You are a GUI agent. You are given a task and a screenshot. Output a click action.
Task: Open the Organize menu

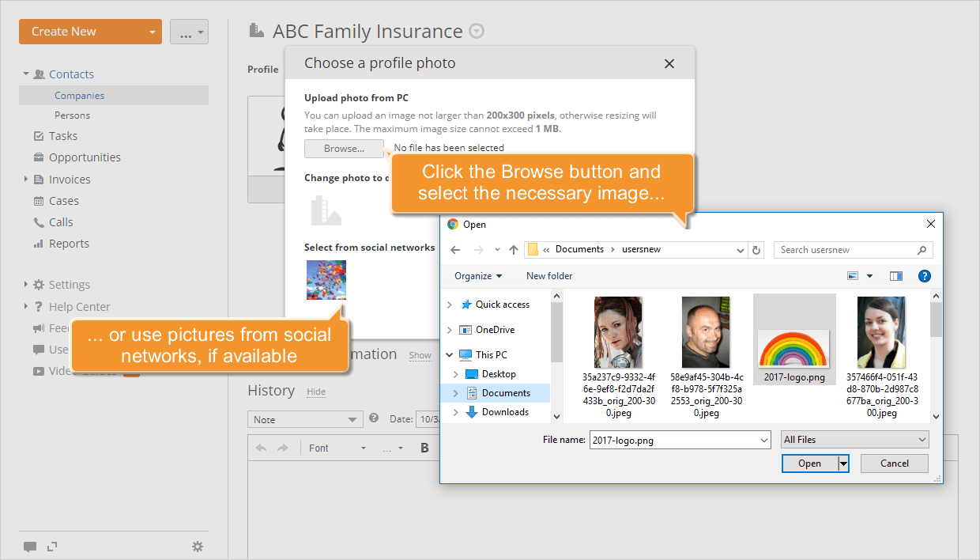478,276
